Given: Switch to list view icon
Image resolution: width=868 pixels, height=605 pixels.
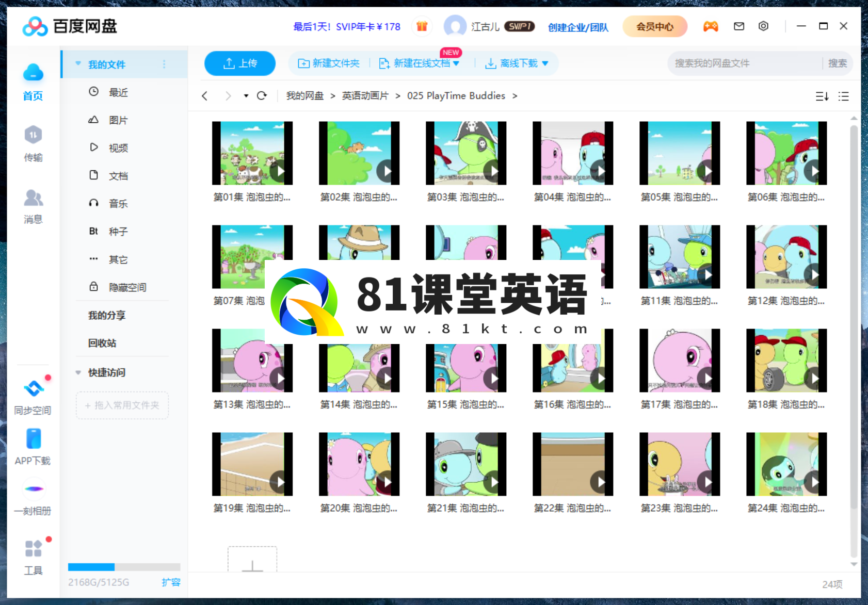Looking at the screenshot, I should [844, 96].
